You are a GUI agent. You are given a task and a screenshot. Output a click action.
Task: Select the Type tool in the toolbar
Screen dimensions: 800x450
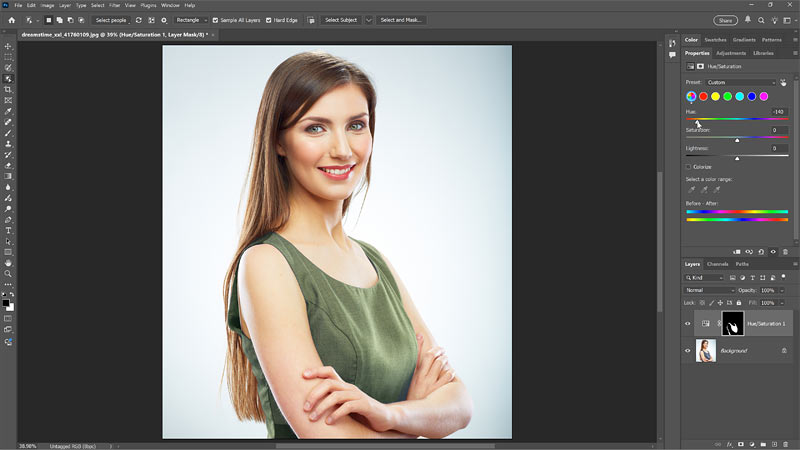pos(8,230)
